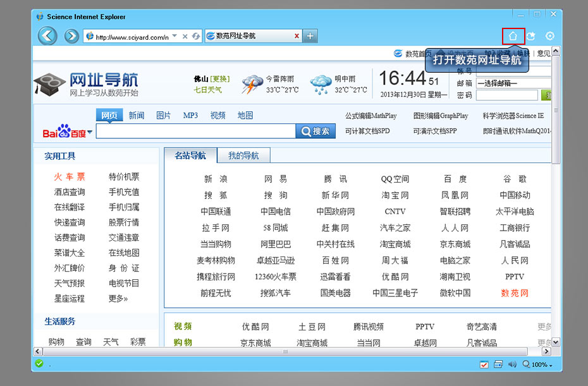Open the 科学浏览器Science IE link
Screen dimensions: 588x386
[513, 116]
